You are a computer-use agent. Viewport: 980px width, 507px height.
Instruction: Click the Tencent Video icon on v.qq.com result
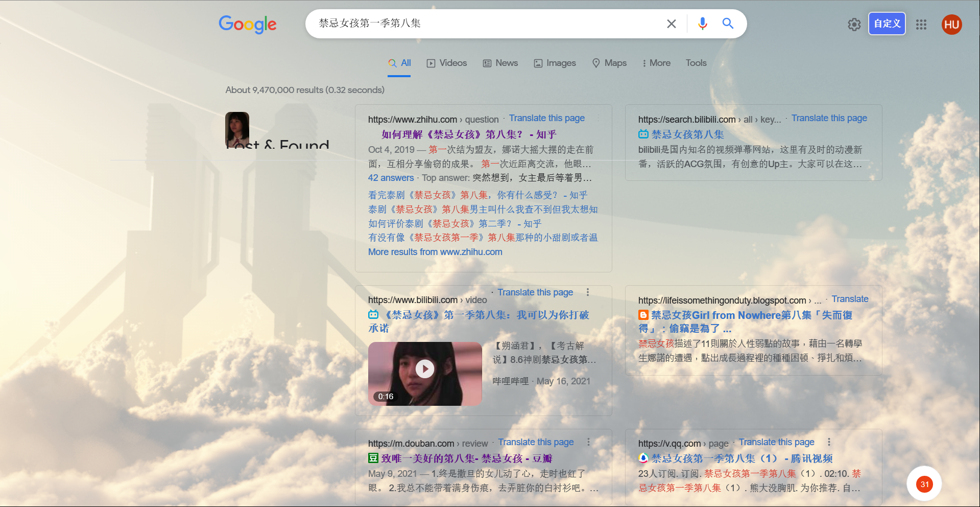click(643, 458)
